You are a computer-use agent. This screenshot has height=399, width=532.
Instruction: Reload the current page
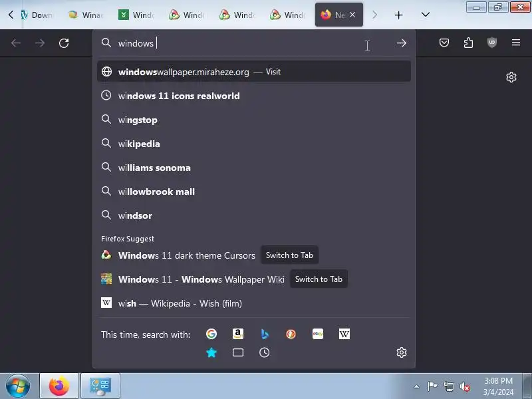(x=64, y=43)
